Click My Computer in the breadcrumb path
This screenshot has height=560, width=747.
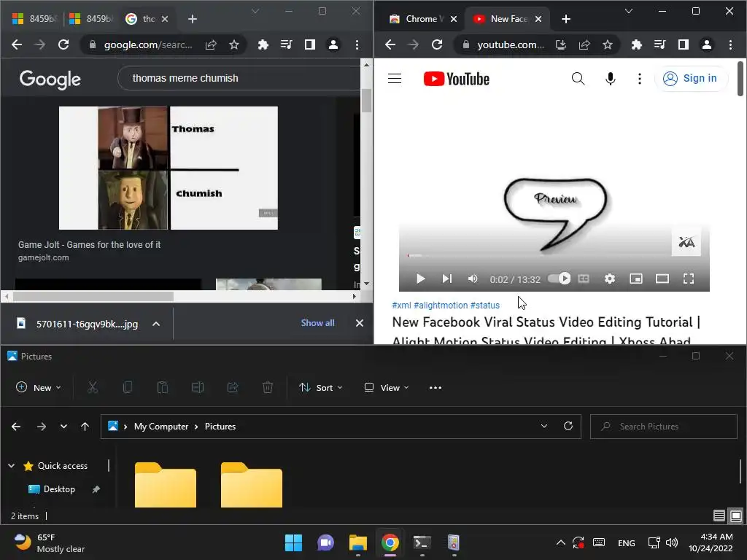tap(161, 427)
